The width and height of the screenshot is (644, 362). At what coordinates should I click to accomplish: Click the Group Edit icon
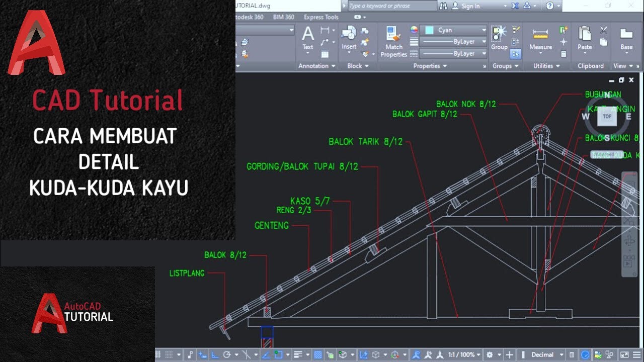pyautogui.click(x=516, y=42)
